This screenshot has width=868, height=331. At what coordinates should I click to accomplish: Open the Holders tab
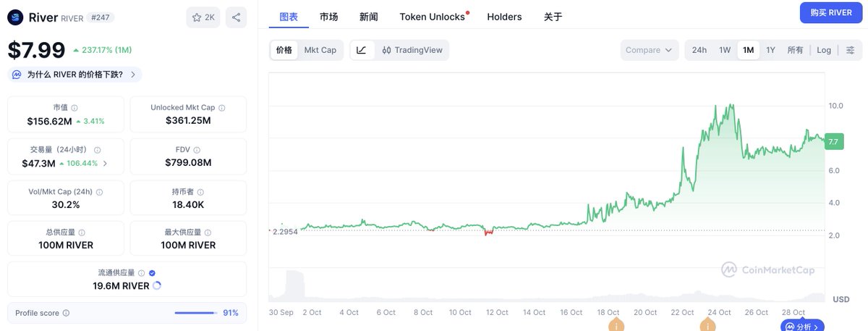pyautogui.click(x=504, y=17)
